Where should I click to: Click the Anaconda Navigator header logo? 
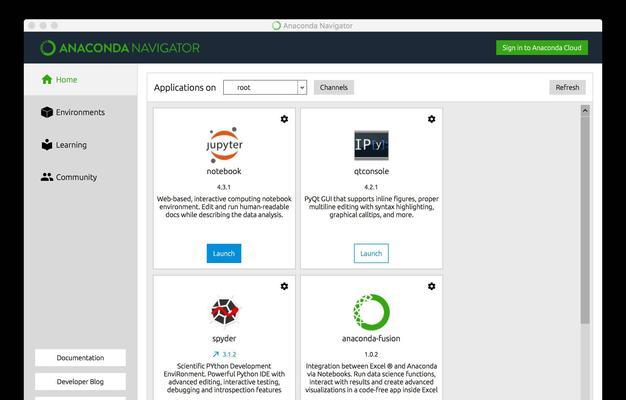tap(120, 48)
